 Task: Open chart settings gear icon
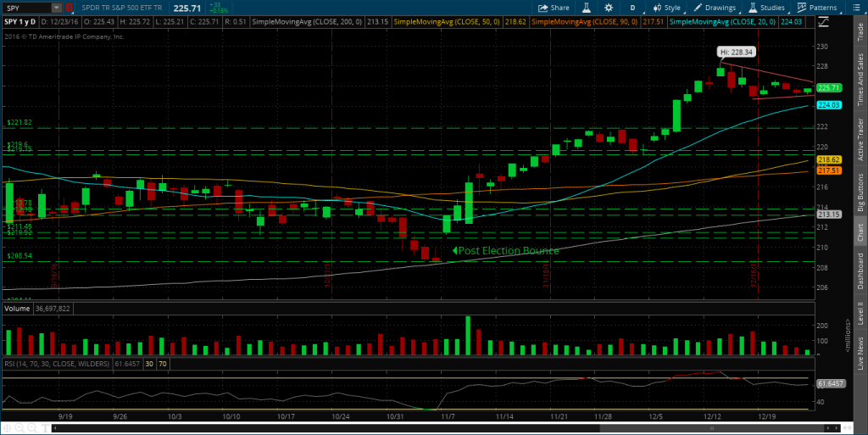[609, 8]
